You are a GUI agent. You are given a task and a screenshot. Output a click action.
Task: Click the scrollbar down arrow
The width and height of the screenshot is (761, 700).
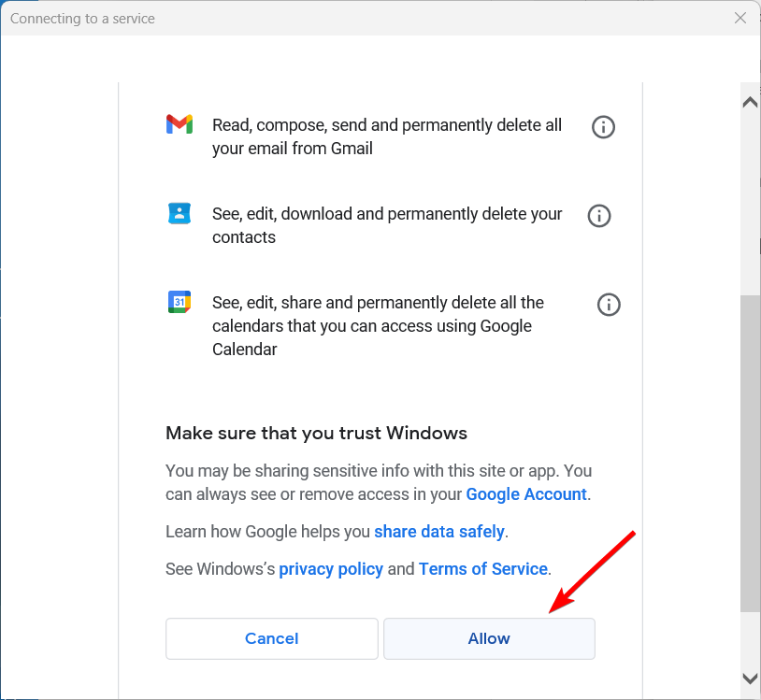(750, 679)
